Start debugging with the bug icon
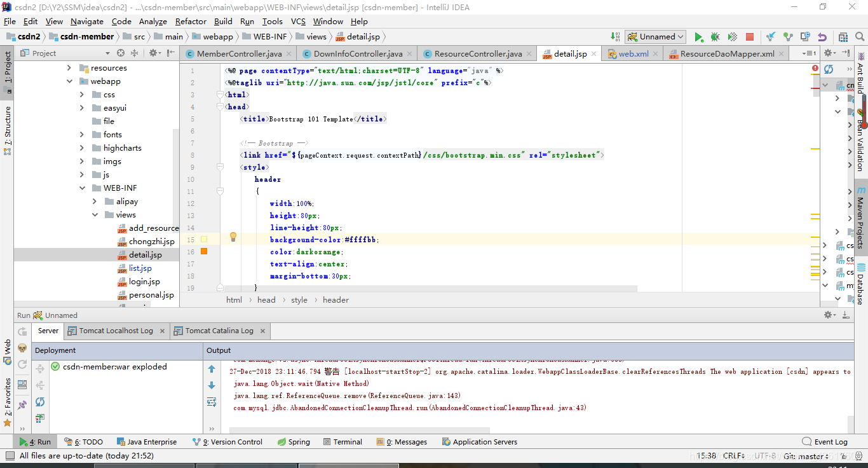Image resolution: width=868 pixels, height=468 pixels. [x=715, y=37]
